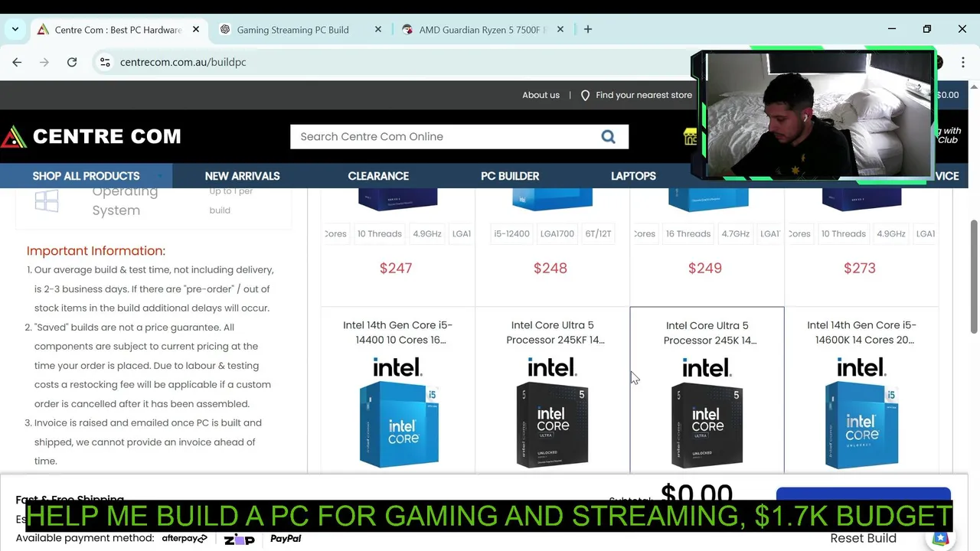Click the Important Information heading
The height and width of the screenshot is (551, 980).
pos(96,251)
